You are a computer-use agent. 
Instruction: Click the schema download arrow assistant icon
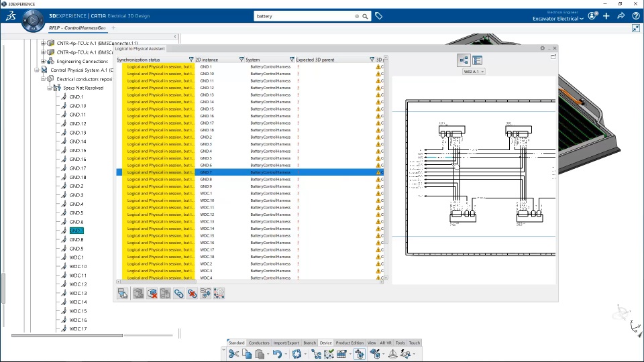205,293
